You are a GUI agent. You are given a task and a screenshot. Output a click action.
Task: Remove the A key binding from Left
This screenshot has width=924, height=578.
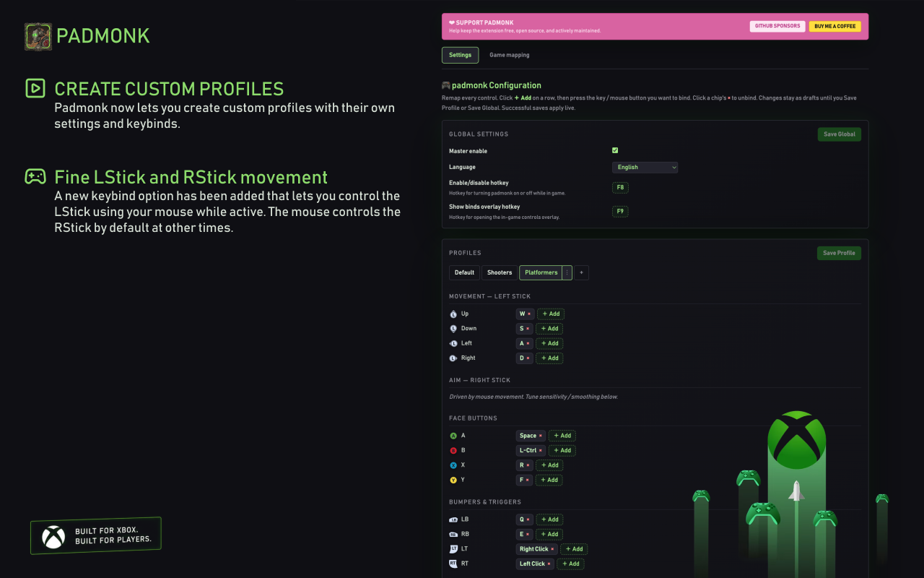click(528, 344)
